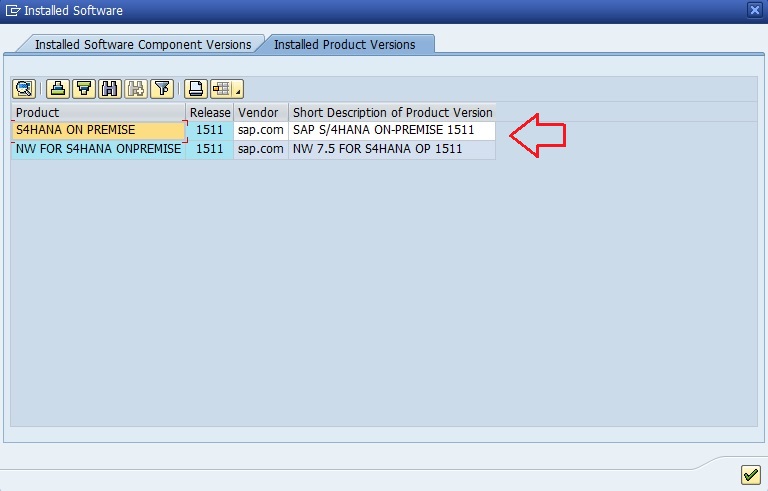Image resolution: width=768 pixels, height=491 pixels.
Task: Click the Details magnifier icon
Action: click(x=24, y=89)
